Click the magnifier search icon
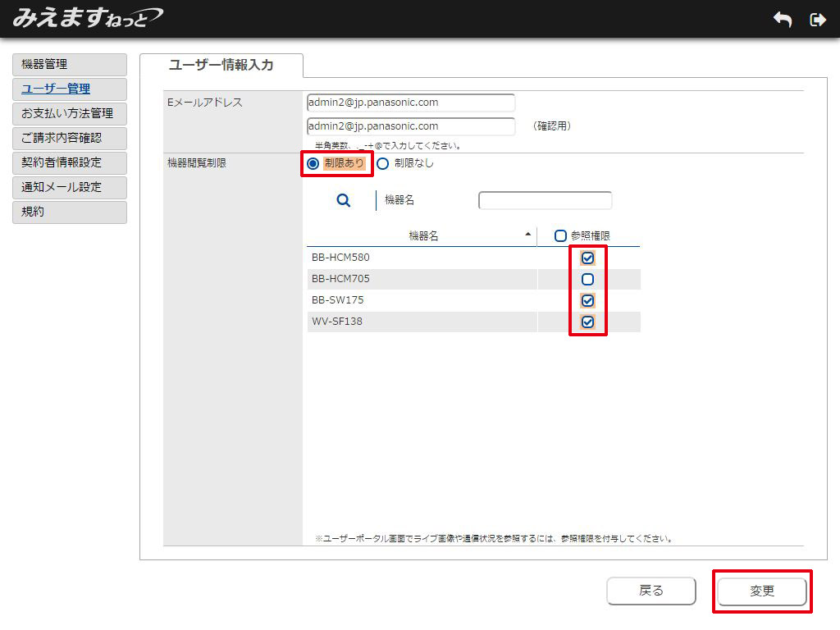This screenshot has width=840, height=630. click(x=344, y=200)
